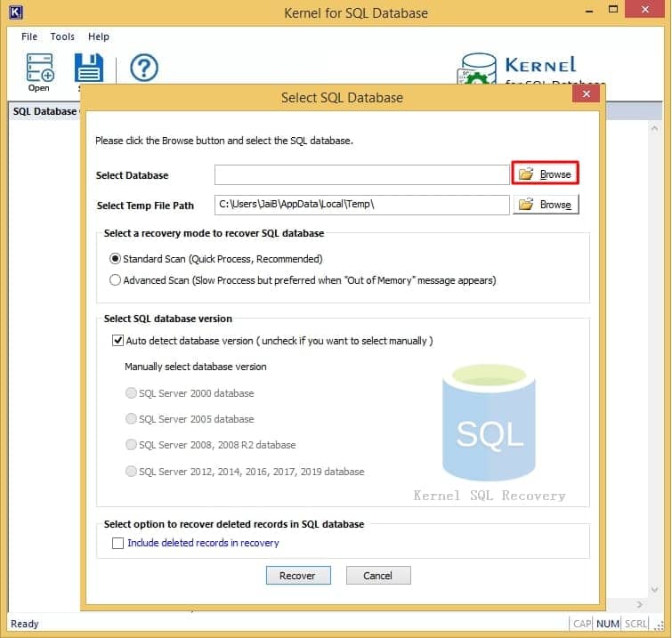Image resolution: width=672 pixels, height=638 pixels.
Task: Click the Ready status bar text
Action: [x=24, y=624]
